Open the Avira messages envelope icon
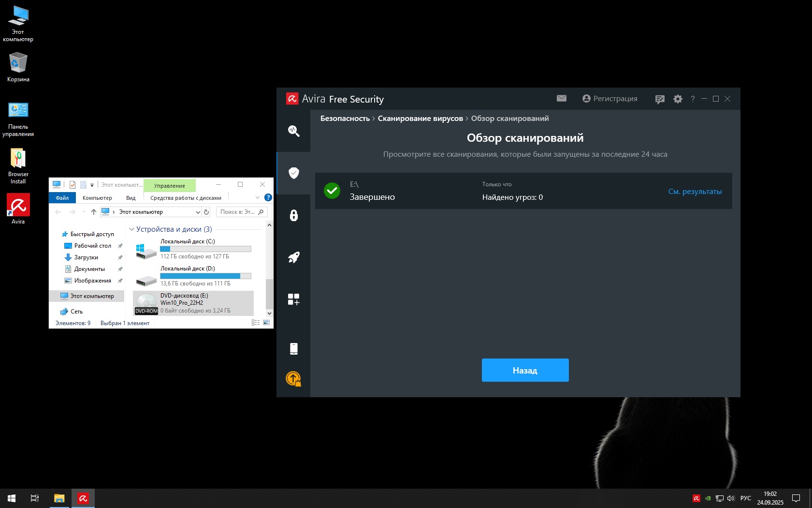812x508 pixels. pos(561,98)
